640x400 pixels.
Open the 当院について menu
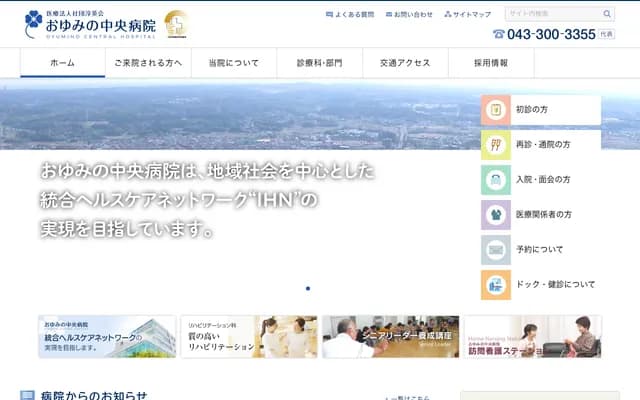[x=234, y=63]
